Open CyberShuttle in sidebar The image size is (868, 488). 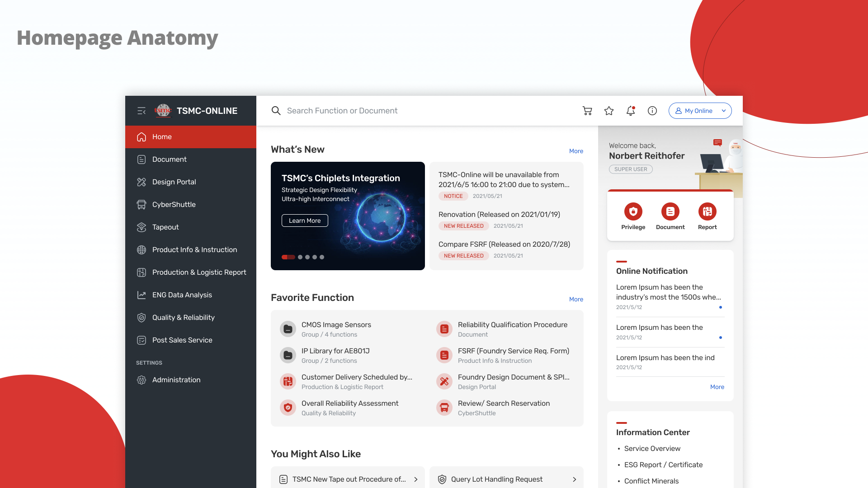191,205
